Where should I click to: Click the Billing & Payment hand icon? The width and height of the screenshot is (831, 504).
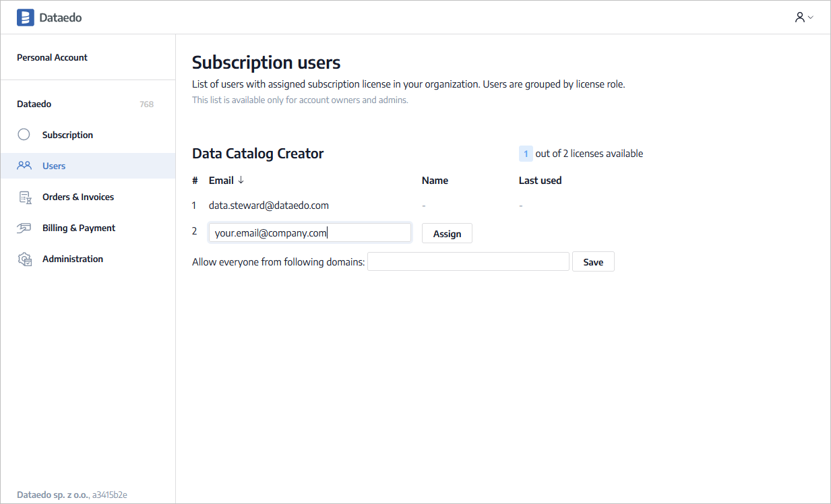pyautogui.click(x=24, y=228)
